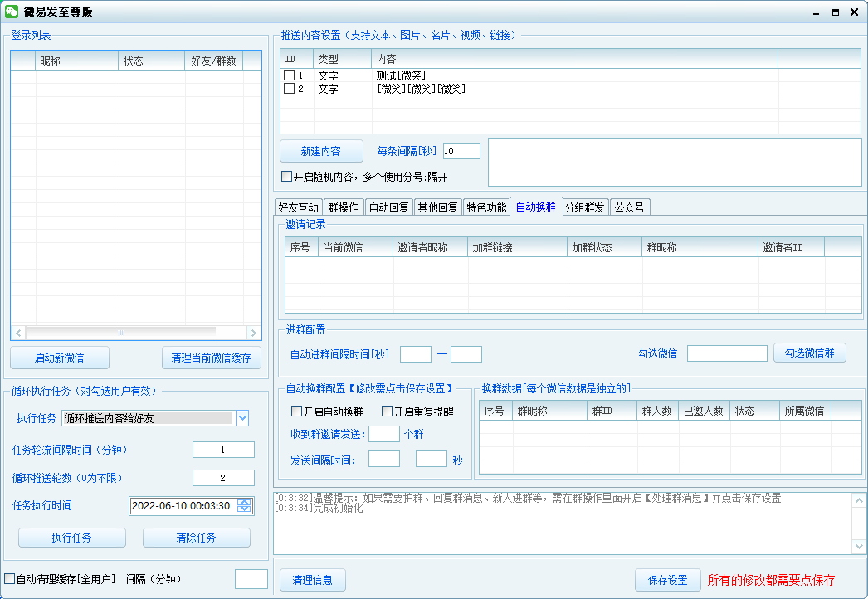Click the large random content text box
This screenshot has height=599, width=868.
click(675, 163)
